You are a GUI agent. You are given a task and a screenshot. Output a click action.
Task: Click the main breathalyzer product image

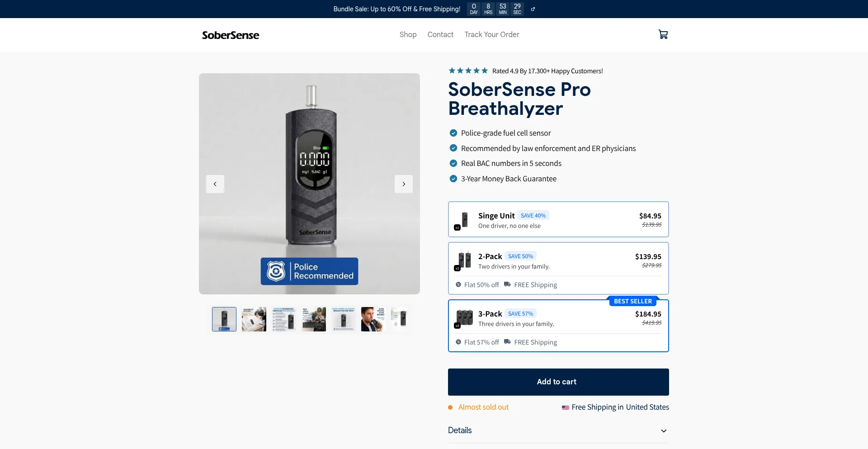[309, 184]
